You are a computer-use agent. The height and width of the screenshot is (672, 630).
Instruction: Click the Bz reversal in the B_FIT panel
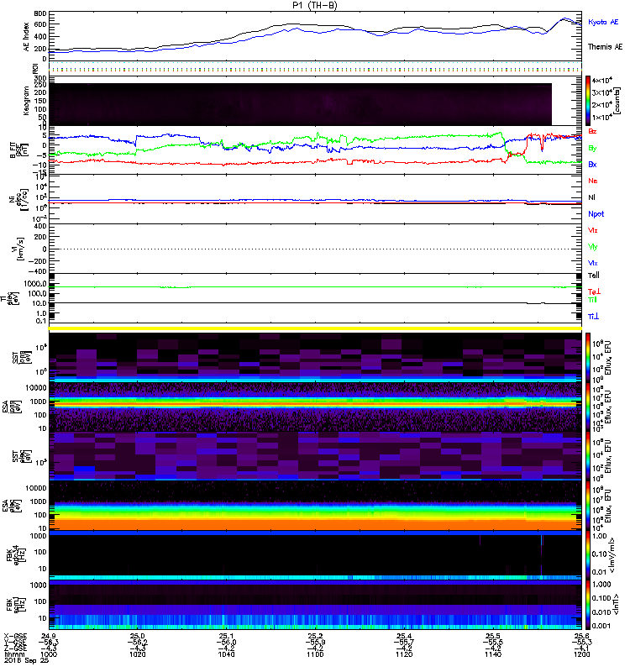pos(526,144)
